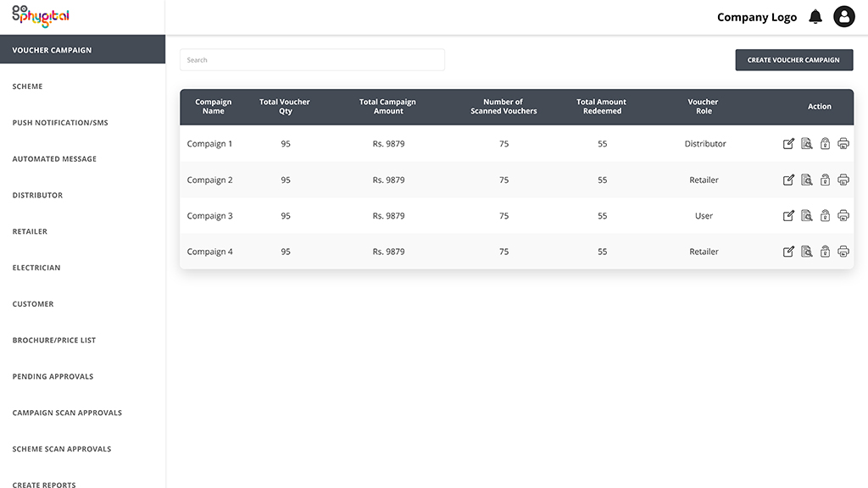The width and height of the screenshot is (868, 488).
Task: Click the lock icon for Compaign 3
Action: coord(825,216)
